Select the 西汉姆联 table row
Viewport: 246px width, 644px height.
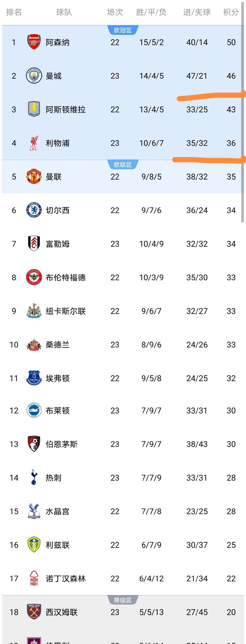click(123, 612)
